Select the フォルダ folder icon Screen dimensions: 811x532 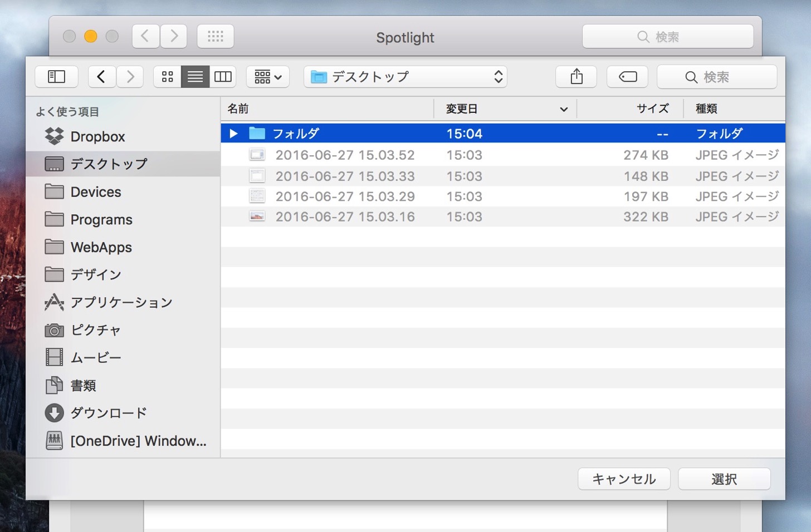[257, 133]
